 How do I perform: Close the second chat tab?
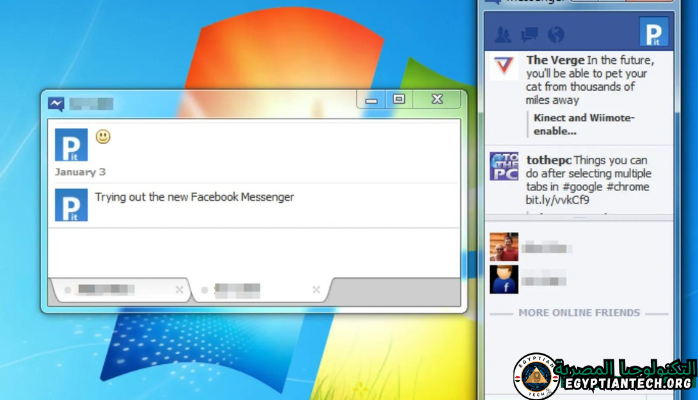tap(317, 290)
